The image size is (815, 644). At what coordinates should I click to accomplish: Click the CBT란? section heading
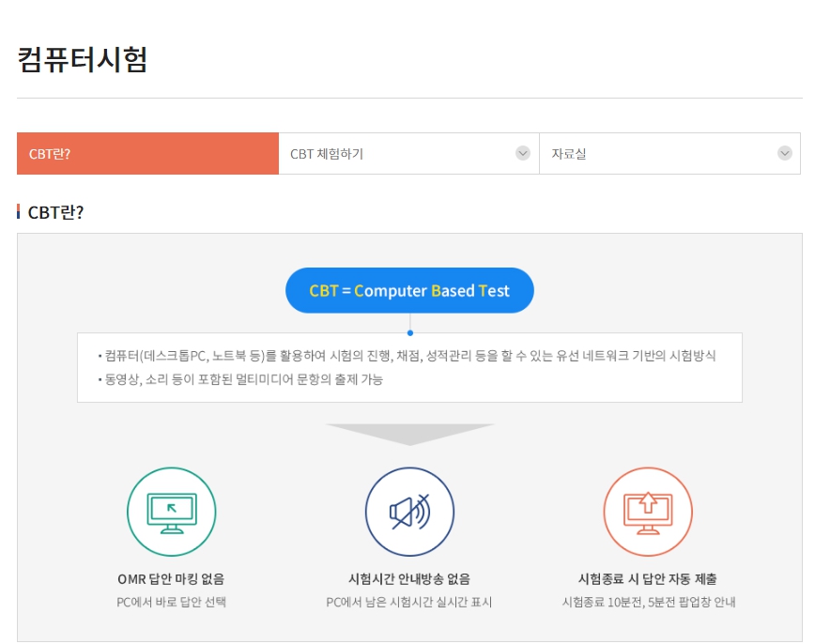(x=56, y=212)
